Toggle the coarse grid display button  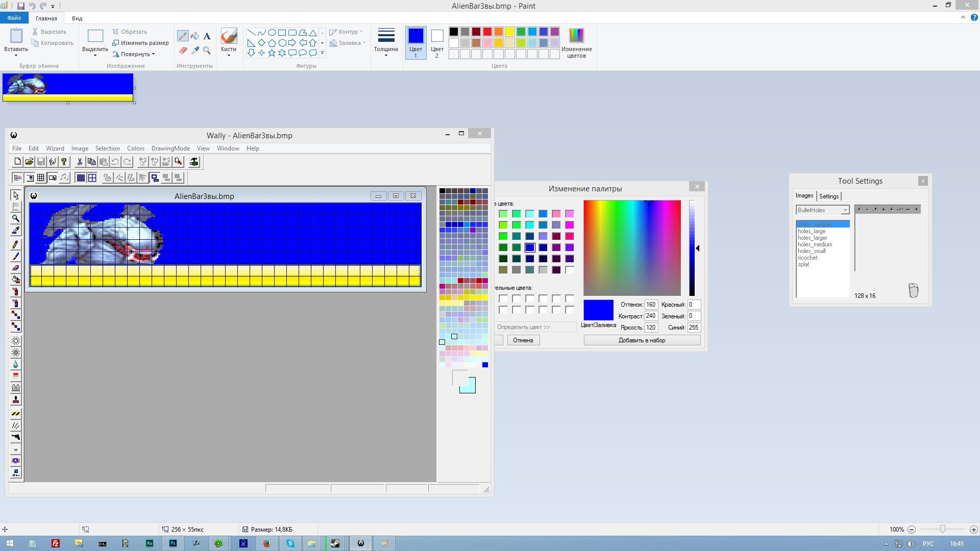[x=92, y=178]
